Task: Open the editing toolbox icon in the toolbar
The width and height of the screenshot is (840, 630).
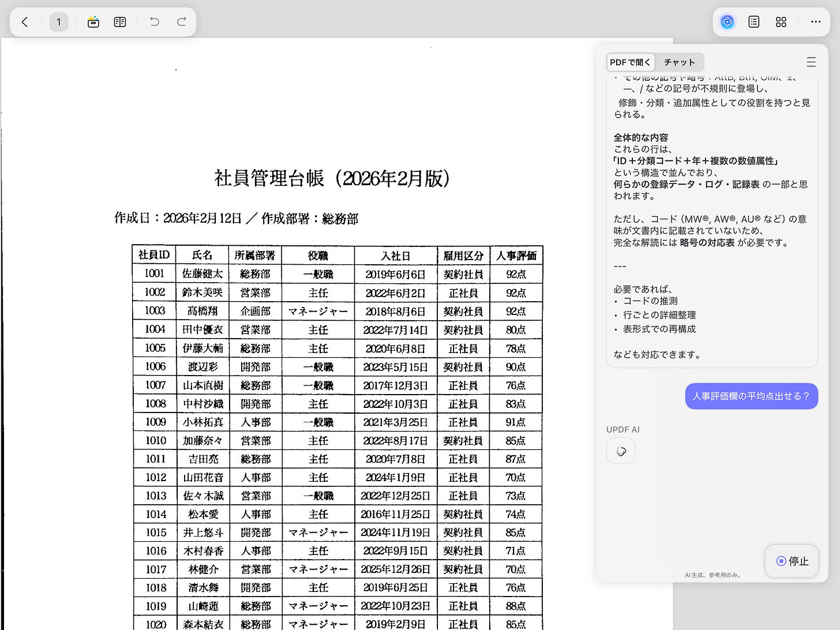Action: (93, 22)
